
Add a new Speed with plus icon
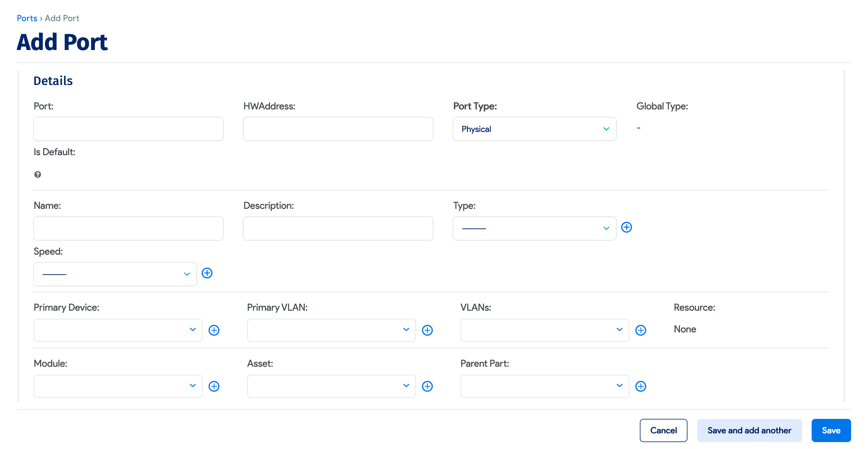[207, 273]
